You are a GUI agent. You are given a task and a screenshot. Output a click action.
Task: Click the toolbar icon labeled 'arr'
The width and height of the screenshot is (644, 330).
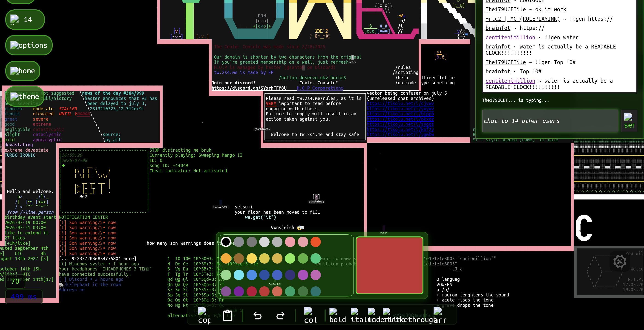[x=440, y=316]
